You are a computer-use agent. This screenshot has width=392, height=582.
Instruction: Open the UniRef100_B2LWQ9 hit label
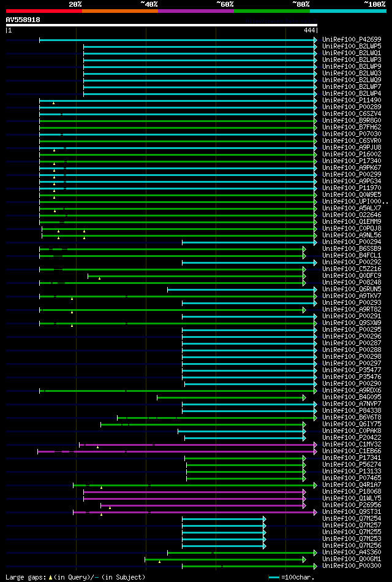(352, 80)
